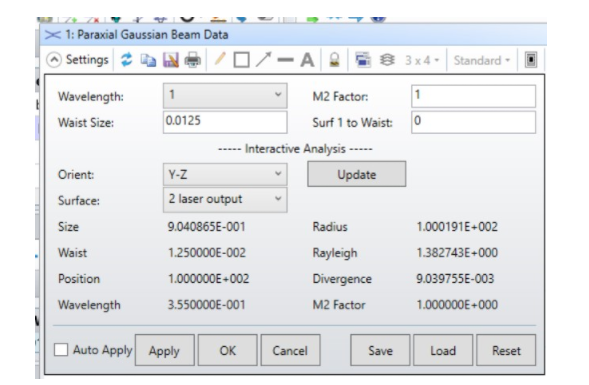Add text annotation with A icon

point(307,60)
